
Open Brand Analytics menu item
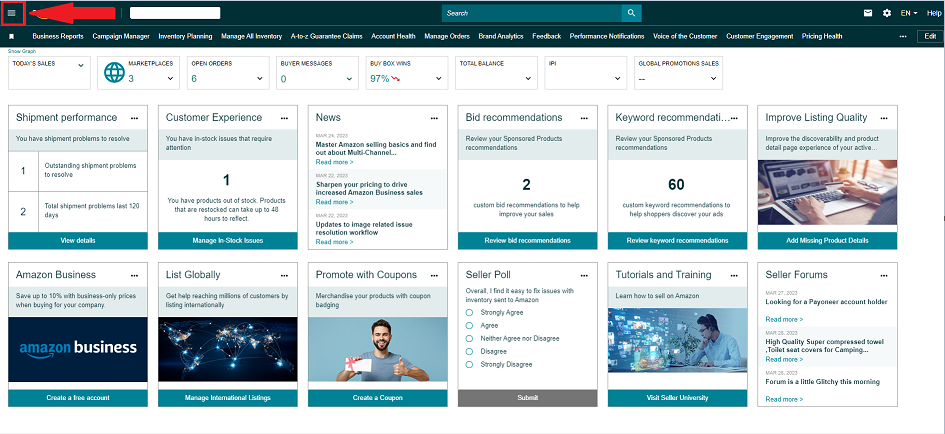click(501, 36)
